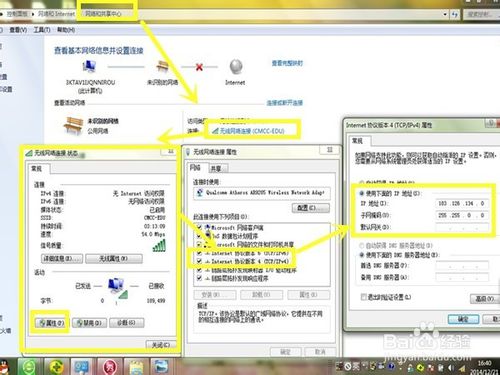Image resolution: width=500 pixels, height=375 pixels.
Task: Select the 'Use the following IP address' radio button
Action: (x=361, y=193)
